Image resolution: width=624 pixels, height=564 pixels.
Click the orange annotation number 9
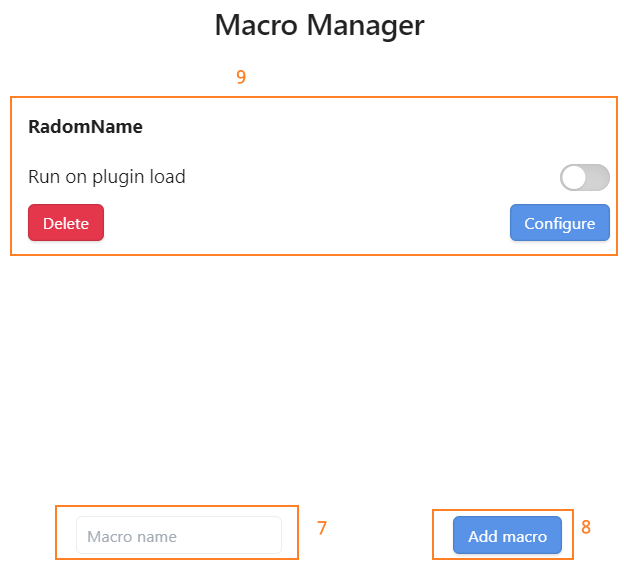(241, 77)
